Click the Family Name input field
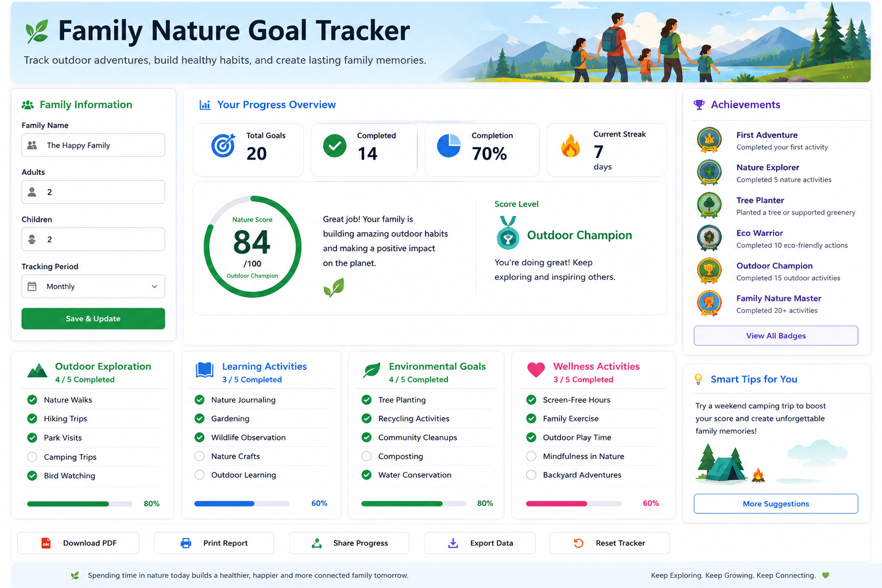The image size is (882, 588). pyautogui.click(x=93, y=145)
